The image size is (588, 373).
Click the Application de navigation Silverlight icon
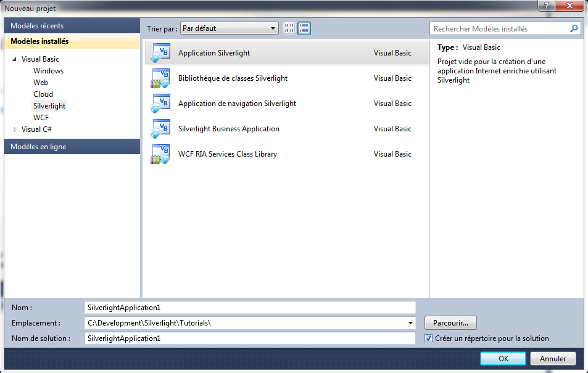[x=160, y=104]
